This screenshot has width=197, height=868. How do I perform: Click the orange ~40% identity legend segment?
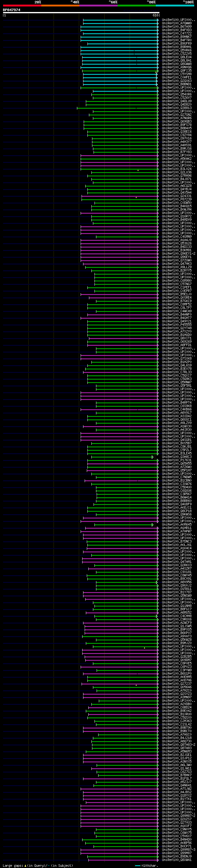pyautogui.click(x=60, y=6)
